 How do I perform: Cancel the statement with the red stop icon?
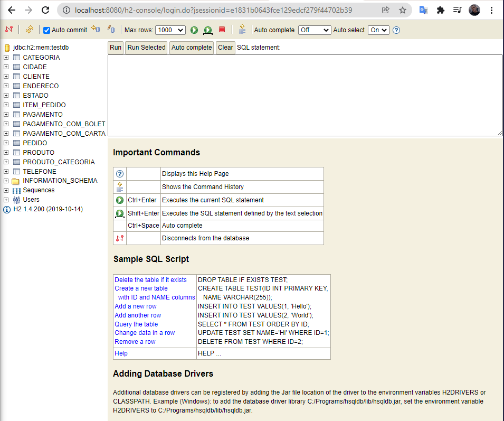(x=221, y=30)
